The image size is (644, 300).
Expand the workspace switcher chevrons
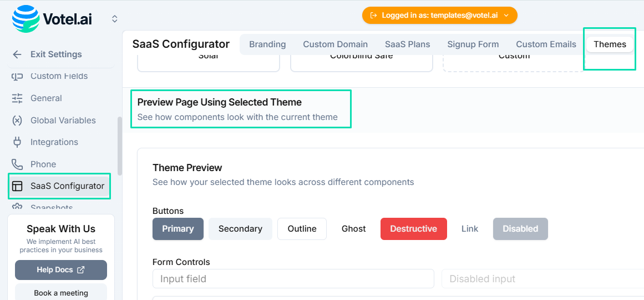pos(114,19)
